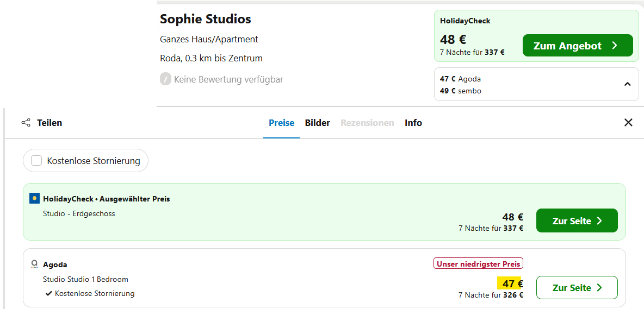The width and height of the screenshot is (644, 309).
Task: Select the Preise tab
Action: 281,123
